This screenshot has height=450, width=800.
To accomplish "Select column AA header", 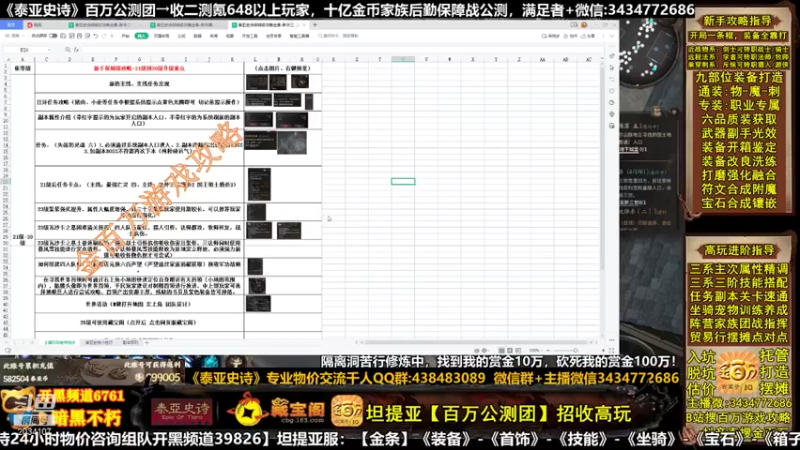I will pyautogui.click(x=542, y=59).
